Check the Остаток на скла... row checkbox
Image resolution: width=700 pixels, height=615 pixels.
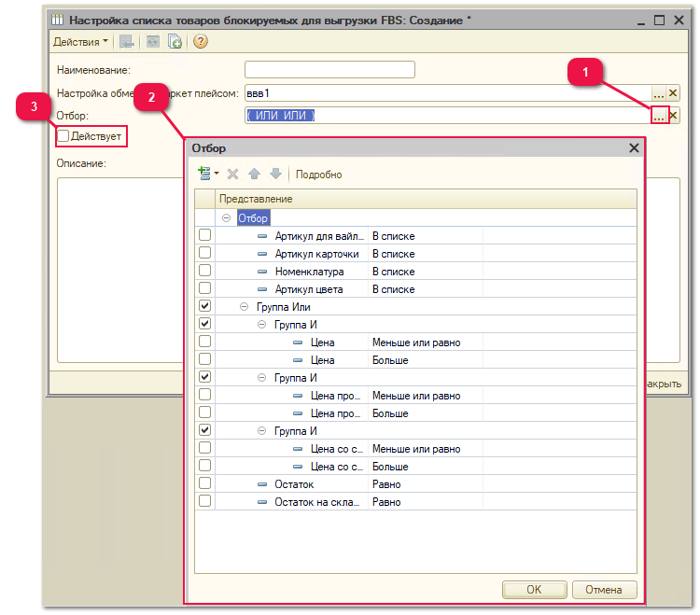[x=204, y=501]
